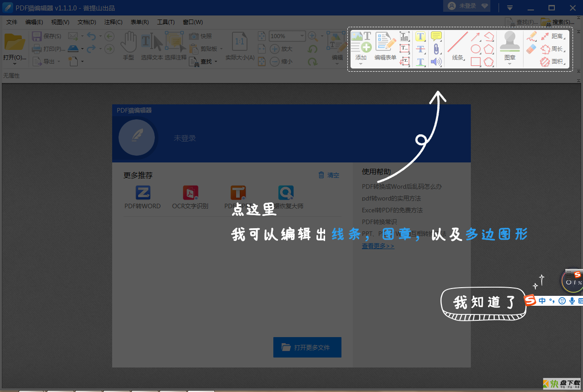The image size is (583, 392).
Task: Expand the 剪贴板 clipboard dropdown
Action: 221,49
